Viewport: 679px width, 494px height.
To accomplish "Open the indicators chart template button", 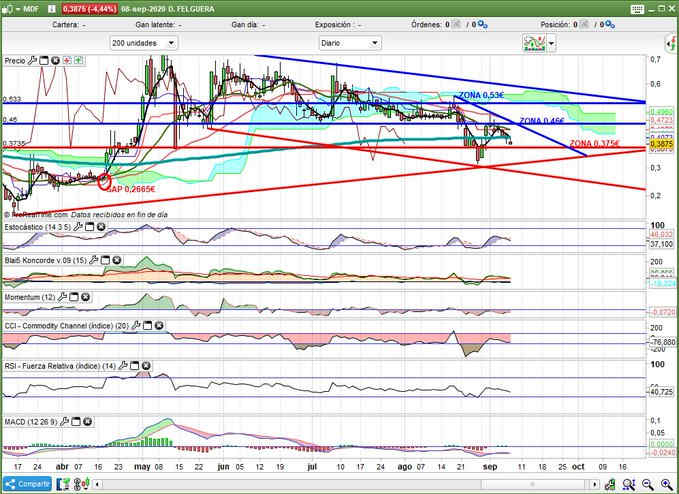I will click(x=534, y=43).
